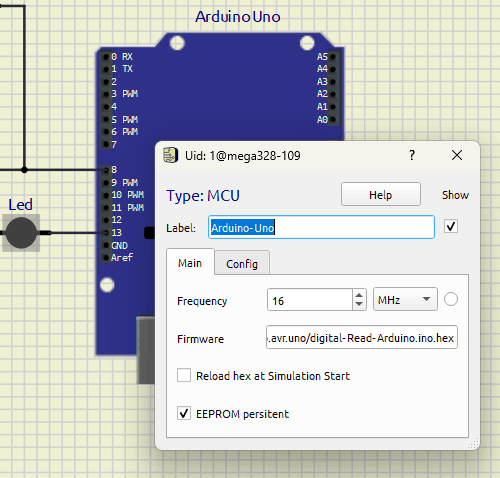Click the dialog resize grip corner
This screenshot has height=478, width=500.
474,443
